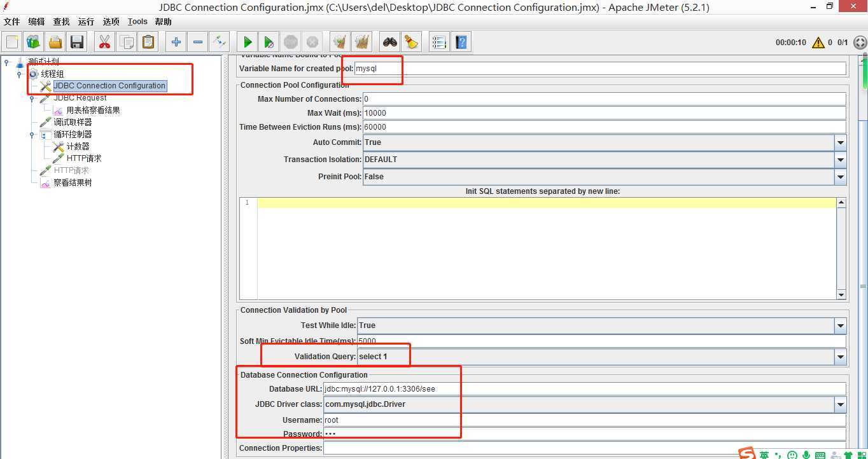
Task: Open the Preinit Pool dropdown
Action: [x=841, y=177]
